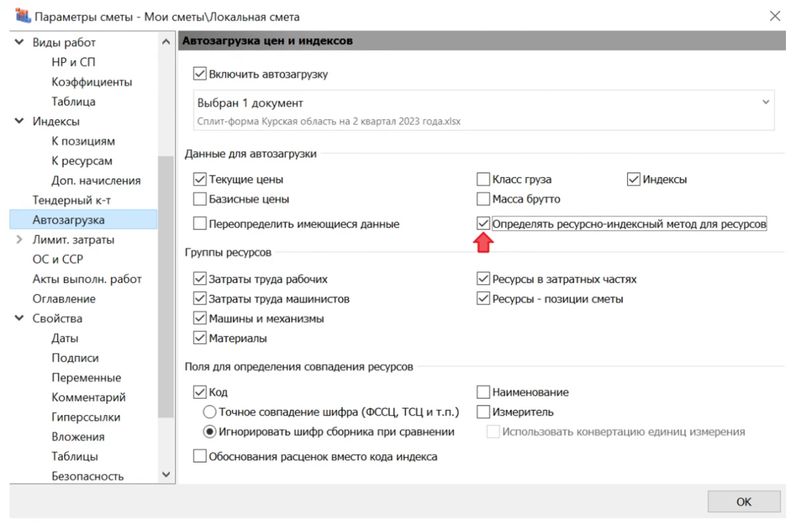
Task: Toggle Определять ресурсно-индексный метод checkbox
Action: pos(483,224)
